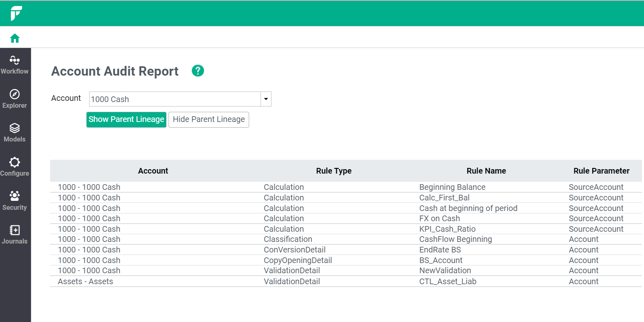Viewport: 644px width, 322px height.
Task: Click Account parameter in CashFlow Beginning row
Action: (x=583, y=239)
